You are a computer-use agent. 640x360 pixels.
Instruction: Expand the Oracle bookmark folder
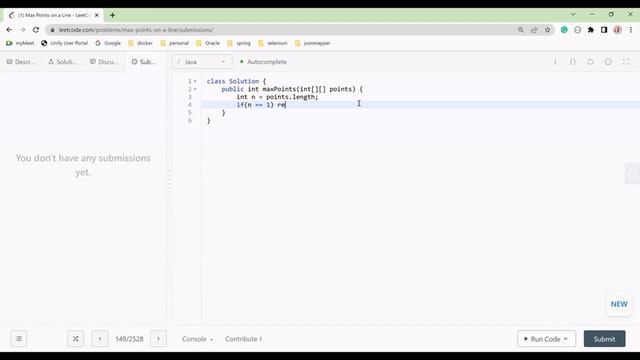[x=208, y=43]
